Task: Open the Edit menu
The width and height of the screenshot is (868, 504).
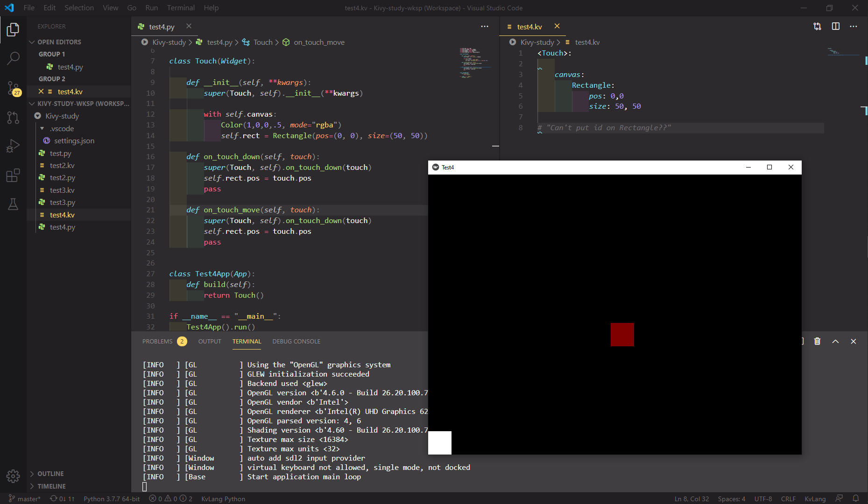Action: [49, 8]
